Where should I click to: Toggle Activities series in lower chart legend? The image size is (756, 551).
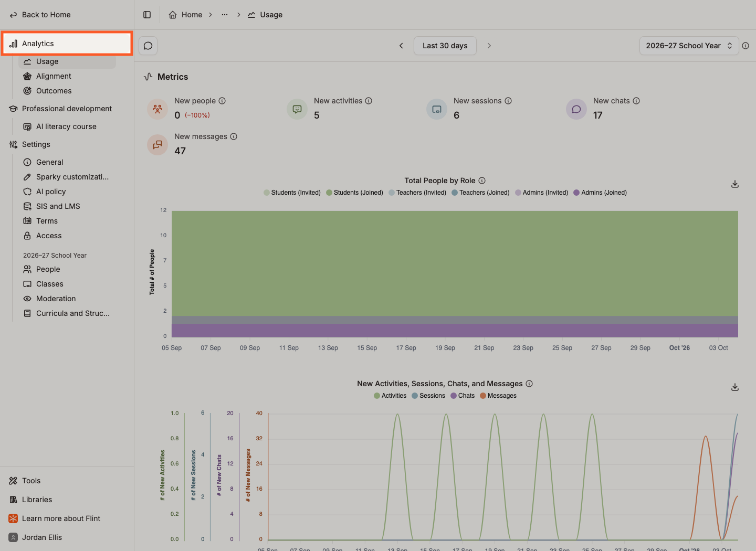[x=390, y=396]
